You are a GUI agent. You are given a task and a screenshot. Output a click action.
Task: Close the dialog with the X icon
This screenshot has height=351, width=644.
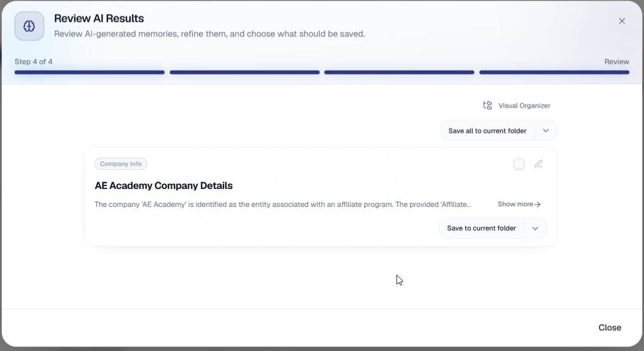pos(622,21)
